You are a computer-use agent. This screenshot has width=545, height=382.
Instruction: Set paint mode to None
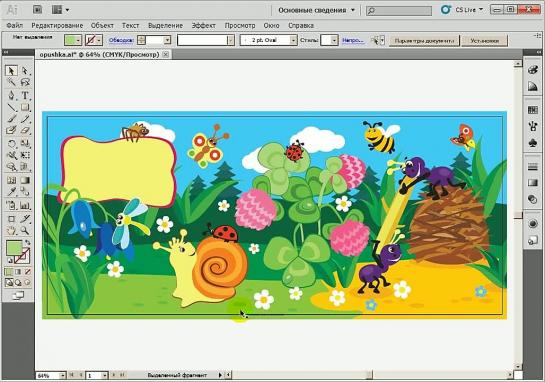27,272
